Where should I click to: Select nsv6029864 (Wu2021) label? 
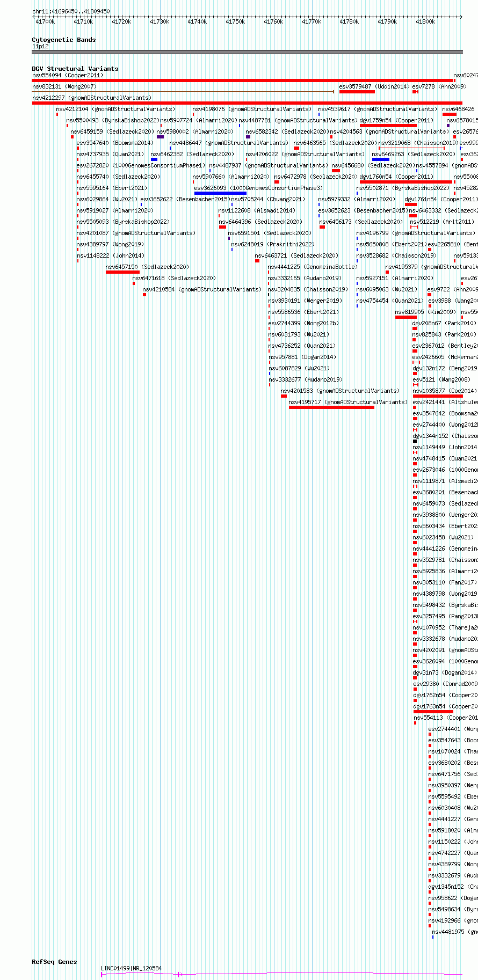coord(107,200)
